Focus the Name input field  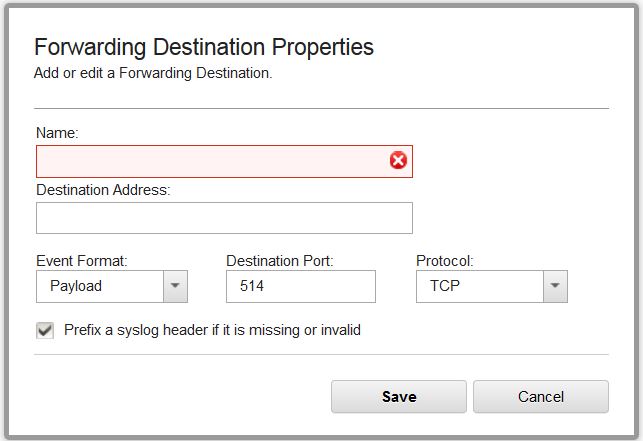(x=224, y=161)
